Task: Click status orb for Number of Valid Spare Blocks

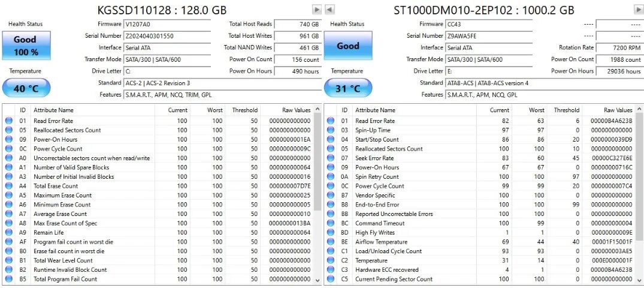Action: [x=8, y=167]
